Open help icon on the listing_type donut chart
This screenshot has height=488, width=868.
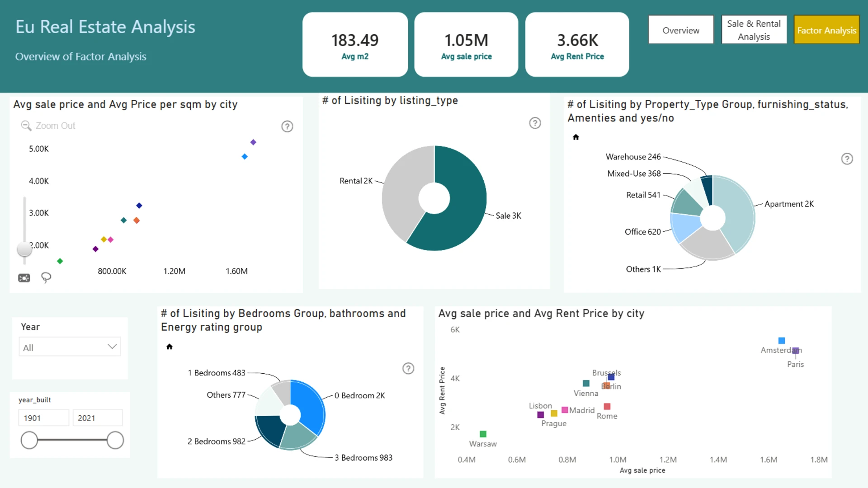click(535, 123)
